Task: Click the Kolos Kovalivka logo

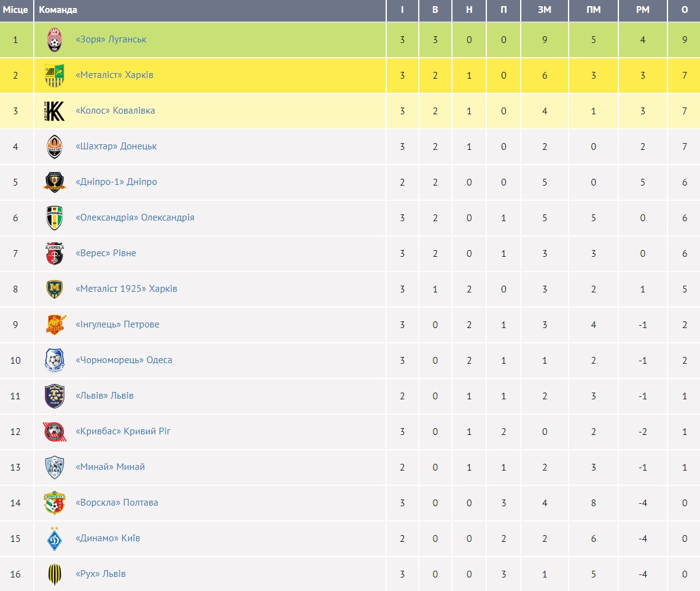Action: (x=55, y=111)
